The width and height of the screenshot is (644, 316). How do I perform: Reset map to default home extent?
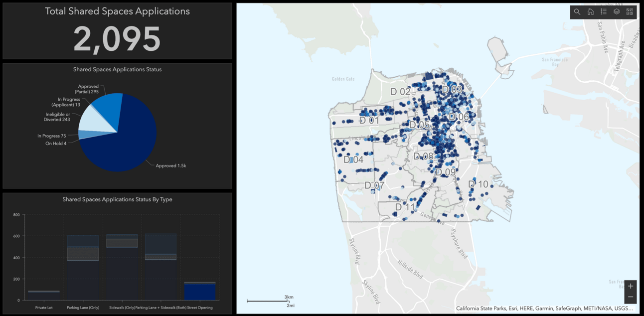590,12
